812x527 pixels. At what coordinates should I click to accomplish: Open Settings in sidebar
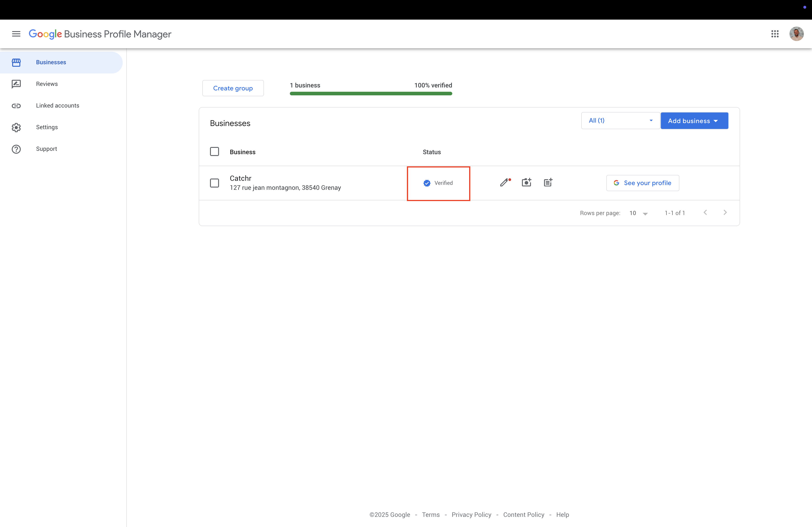[61, 127]
